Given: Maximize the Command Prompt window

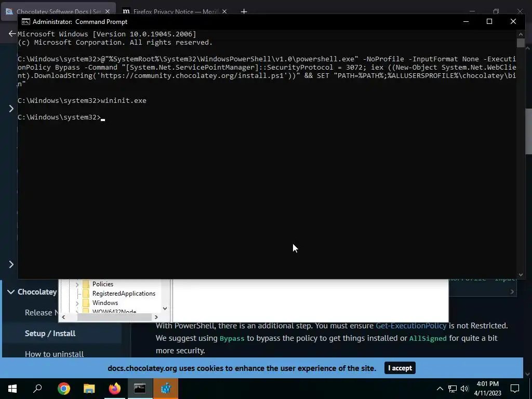Looking at the screenshot, I should coord(489,21).
